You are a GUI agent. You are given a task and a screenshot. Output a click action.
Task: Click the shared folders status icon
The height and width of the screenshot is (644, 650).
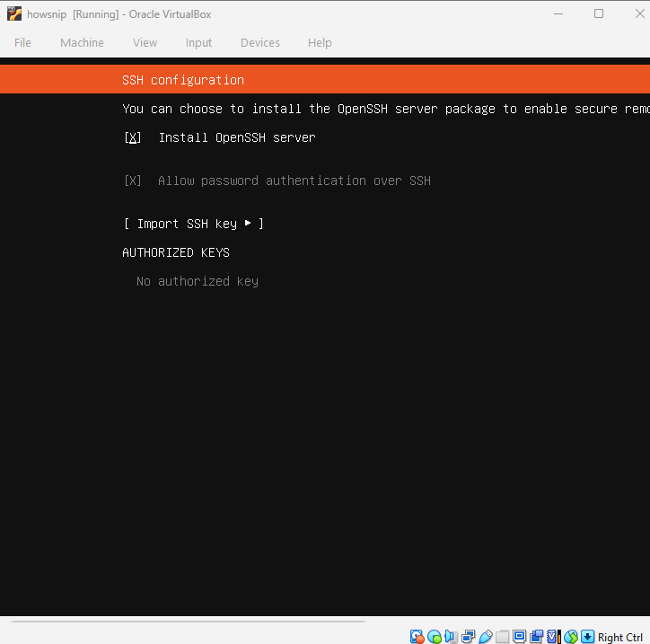click(503, 637)
